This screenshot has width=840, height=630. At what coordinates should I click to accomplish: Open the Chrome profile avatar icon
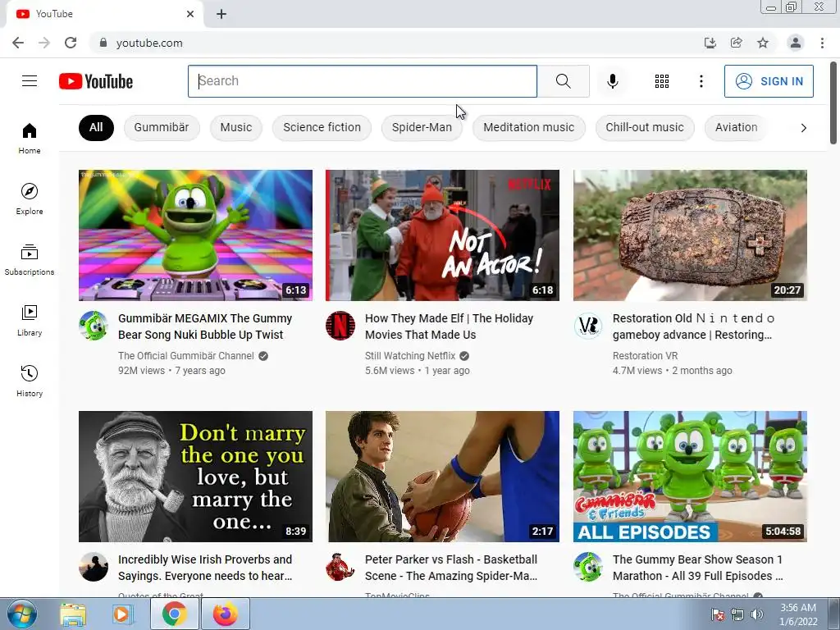795,43
